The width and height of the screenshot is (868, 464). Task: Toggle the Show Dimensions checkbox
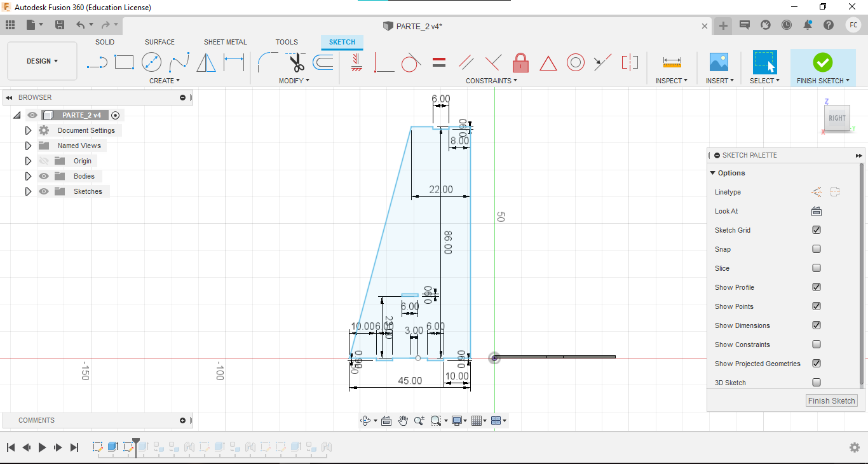coord(817,325)
